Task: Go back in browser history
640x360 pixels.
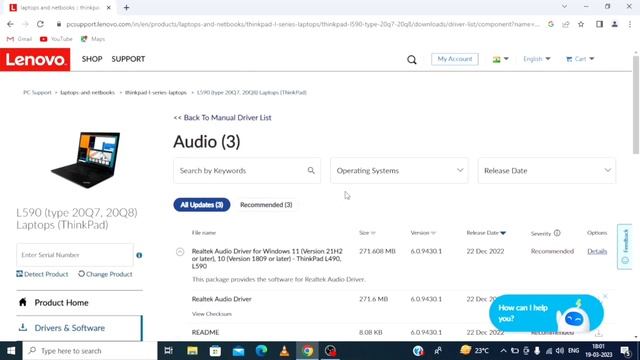Action: click(10, 24)
